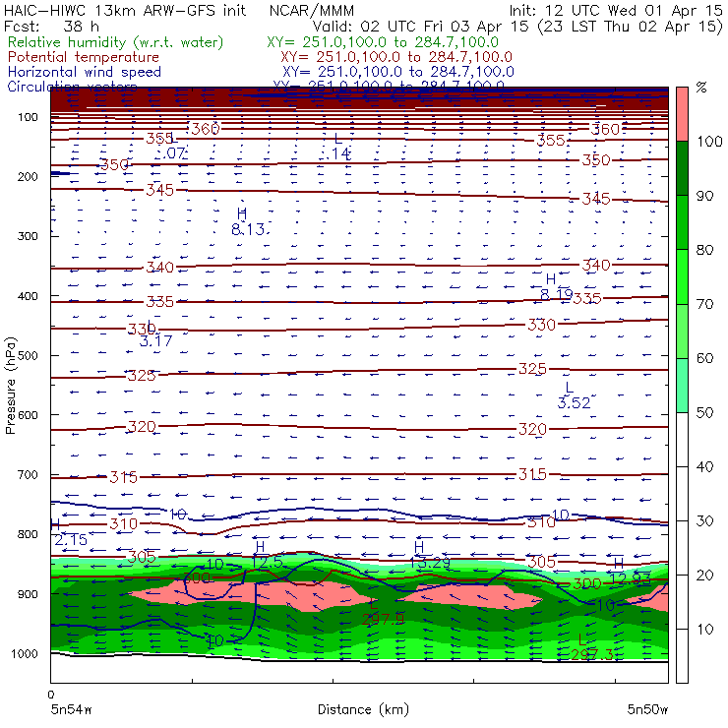Screen dimensions: 728x728
Task: Click the dark green 90–100% color bar segment
Action: (x=682, y=168)
